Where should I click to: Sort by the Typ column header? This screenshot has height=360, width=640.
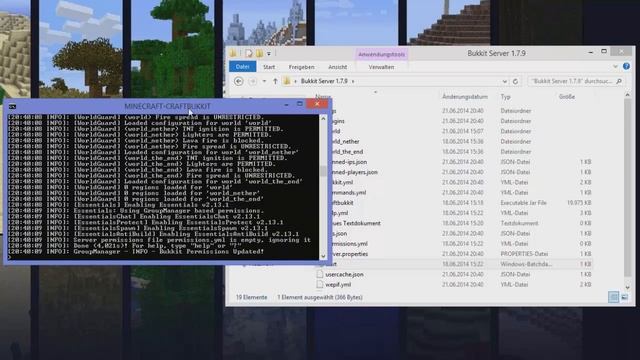(505, 97)
